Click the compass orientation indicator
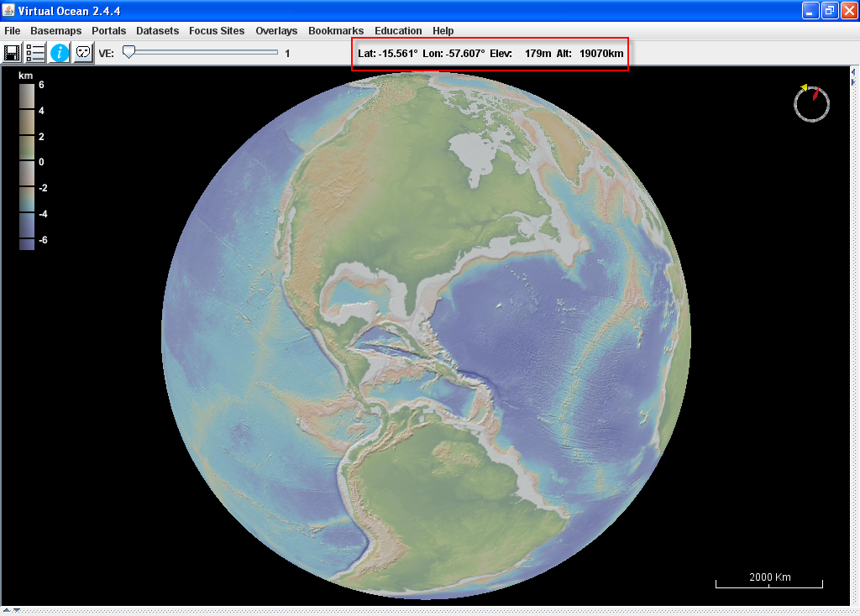This screenshot has width=860, height=616. click(811, 102)
